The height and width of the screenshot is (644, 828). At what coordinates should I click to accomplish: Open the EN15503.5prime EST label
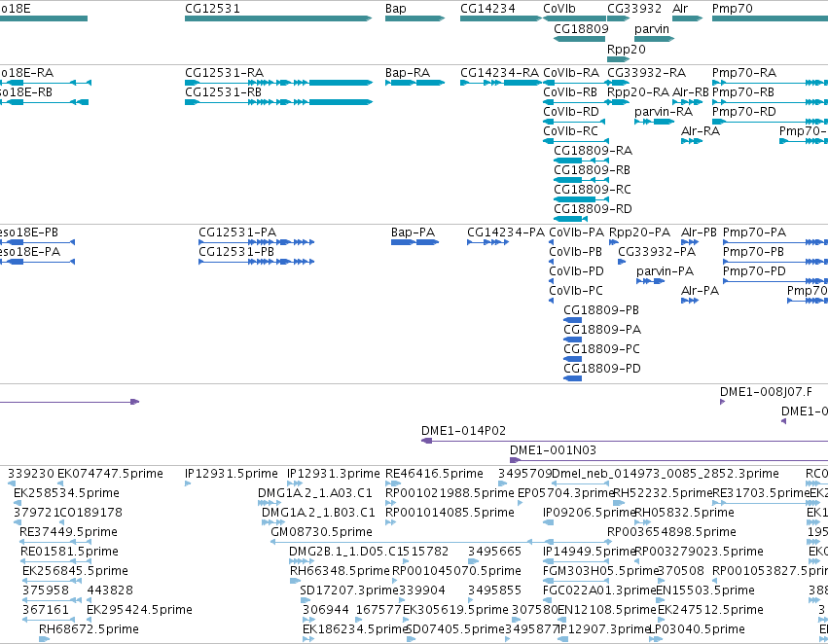(x=705, y=590)
